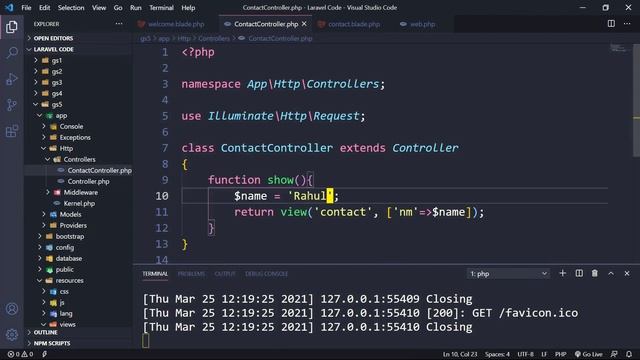Split the terminal pane

pos(579,273)
